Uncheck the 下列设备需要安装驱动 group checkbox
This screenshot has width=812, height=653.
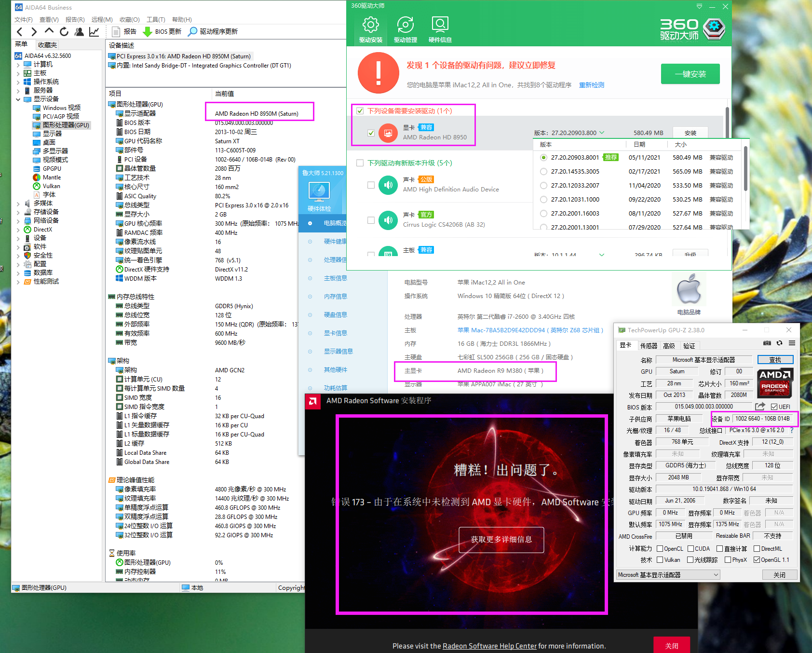[360, 111]
